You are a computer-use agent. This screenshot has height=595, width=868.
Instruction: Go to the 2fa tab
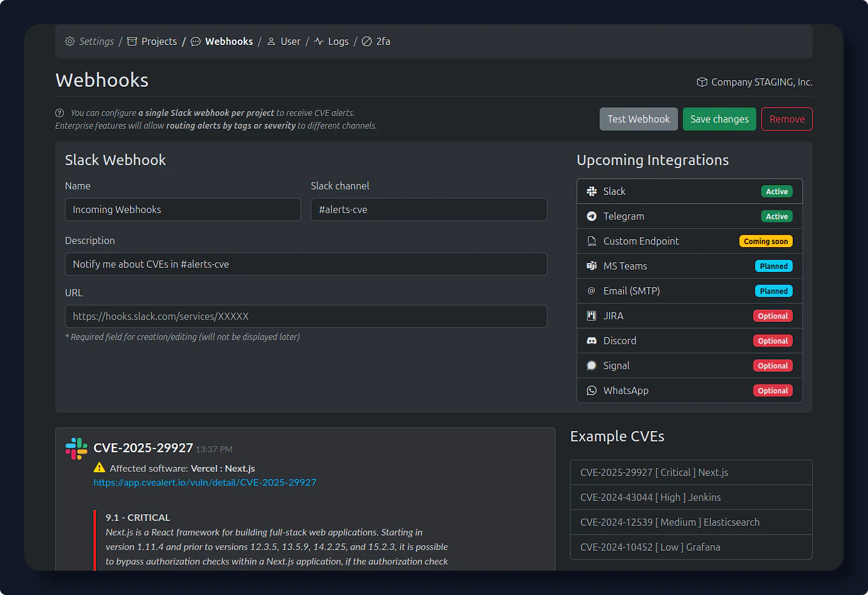376,41
